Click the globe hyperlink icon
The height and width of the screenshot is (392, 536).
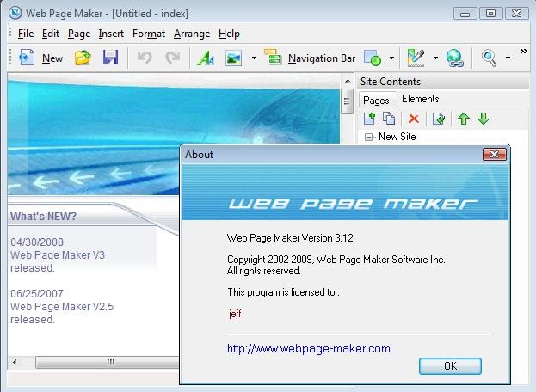(455, 58)
